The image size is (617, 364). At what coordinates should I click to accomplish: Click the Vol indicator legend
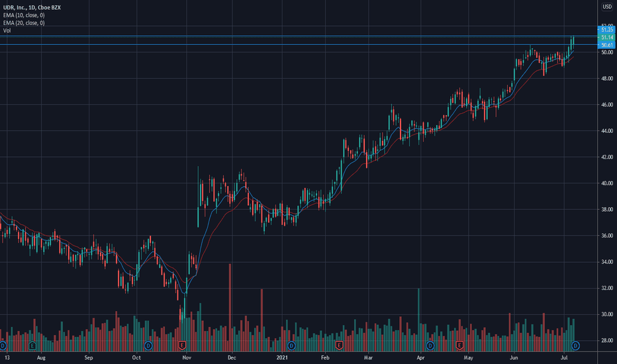pyautogui.click(x=7, y=30)
